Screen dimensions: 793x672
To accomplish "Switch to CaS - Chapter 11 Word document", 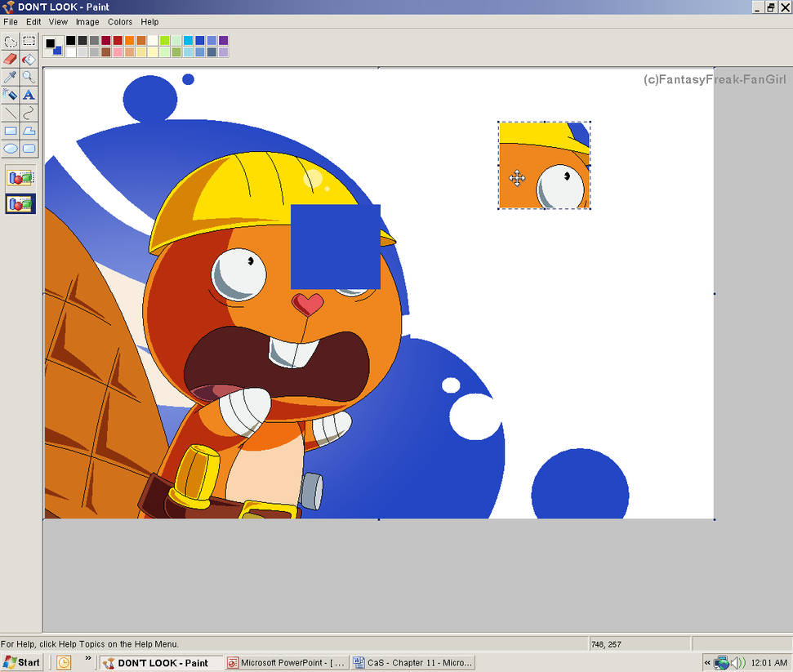I will (x=413, y=662).
